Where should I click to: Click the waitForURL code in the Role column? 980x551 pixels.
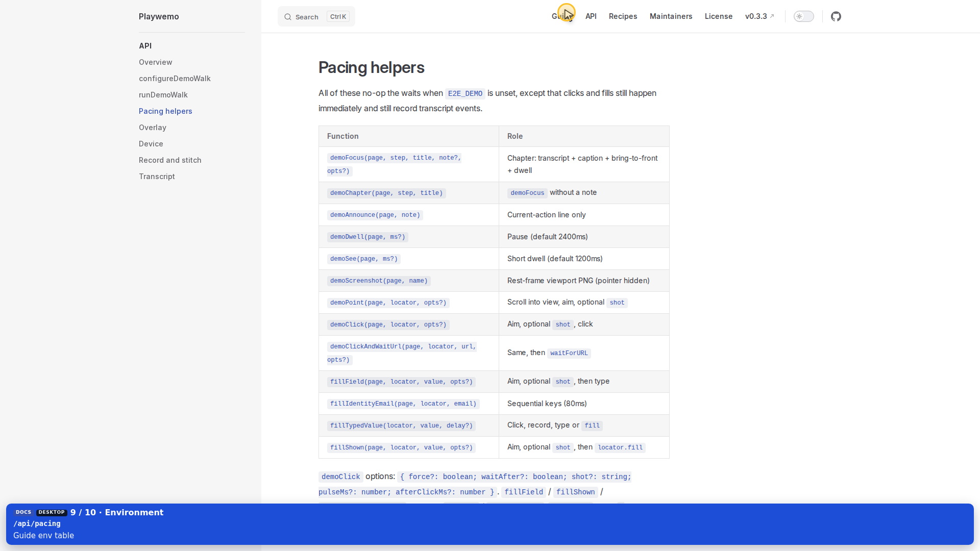tap(569, 353)
